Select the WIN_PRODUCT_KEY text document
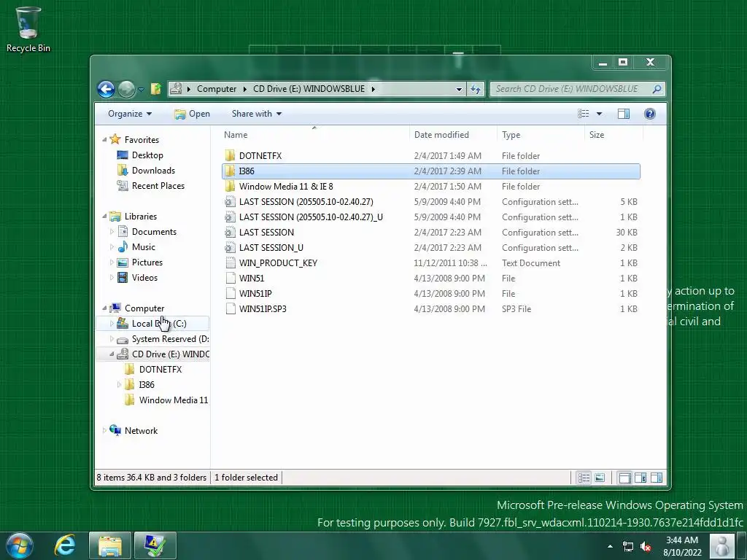Image resolution: width=747 pixels, height=560 pixels. [430, 262]
